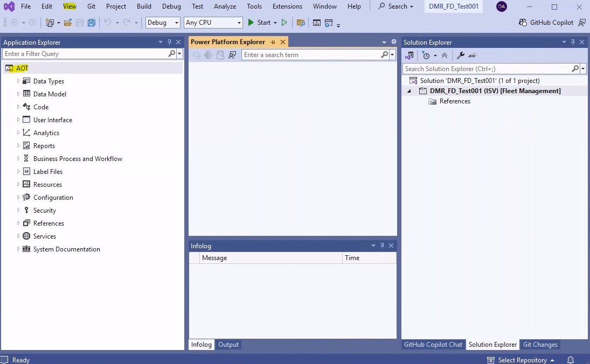The height and width of the screenshot is (364, 590).
Task: Expand the Data Types node
Action: 18,81
